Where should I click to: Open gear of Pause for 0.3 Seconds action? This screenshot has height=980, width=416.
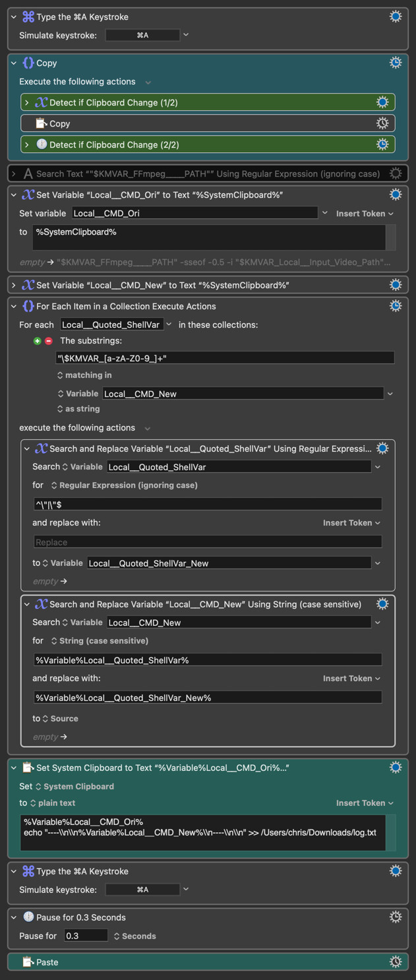point(396,917)
